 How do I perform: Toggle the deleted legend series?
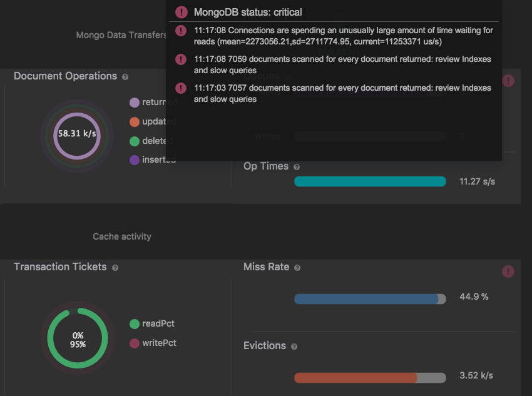pos(135,141)
